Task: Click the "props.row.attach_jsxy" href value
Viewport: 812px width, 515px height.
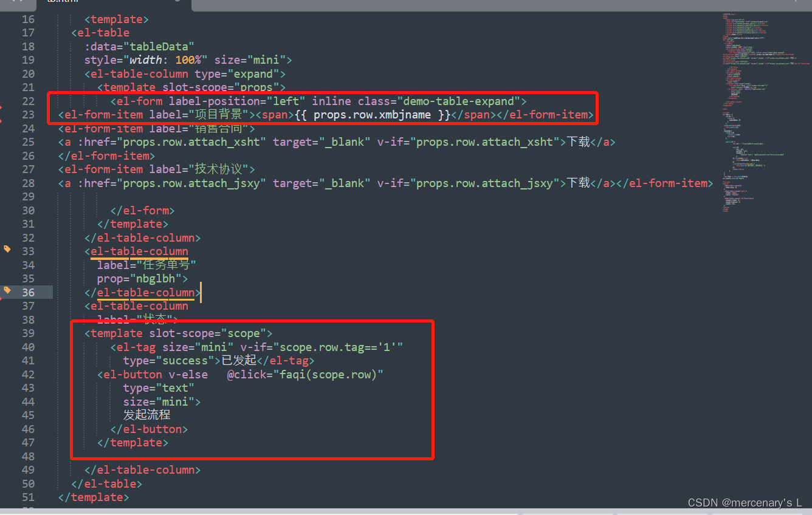Action: click(194, 183)
